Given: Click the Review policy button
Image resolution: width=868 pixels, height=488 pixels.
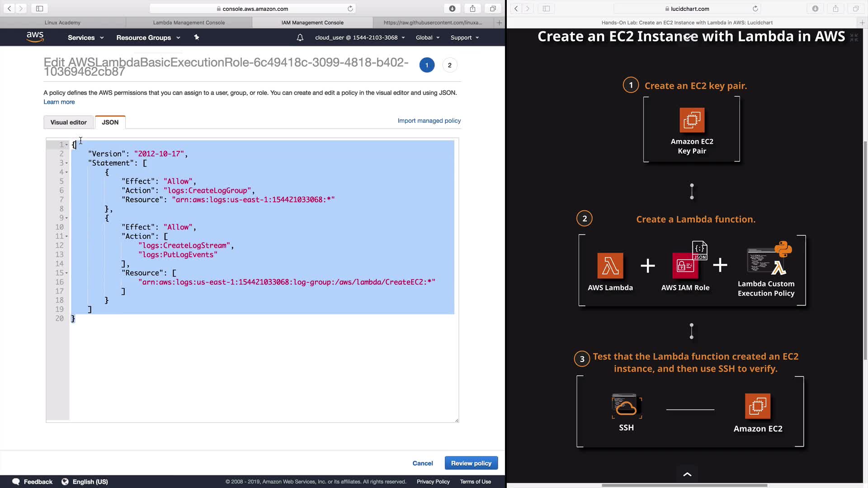Looking at the screenshot, I should tap(471, 463).
